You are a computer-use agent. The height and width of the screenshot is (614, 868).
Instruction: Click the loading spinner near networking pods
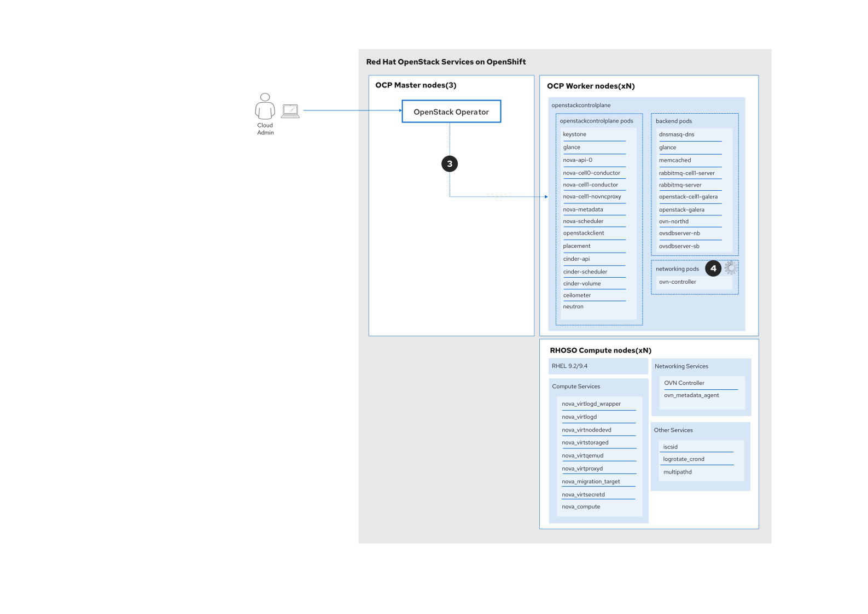(x=731, y=267)
